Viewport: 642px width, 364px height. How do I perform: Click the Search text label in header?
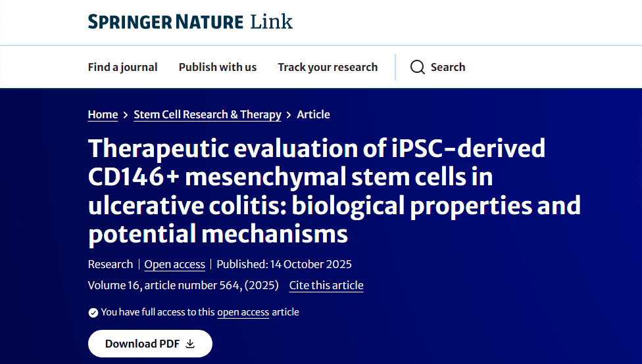(448, 67)
